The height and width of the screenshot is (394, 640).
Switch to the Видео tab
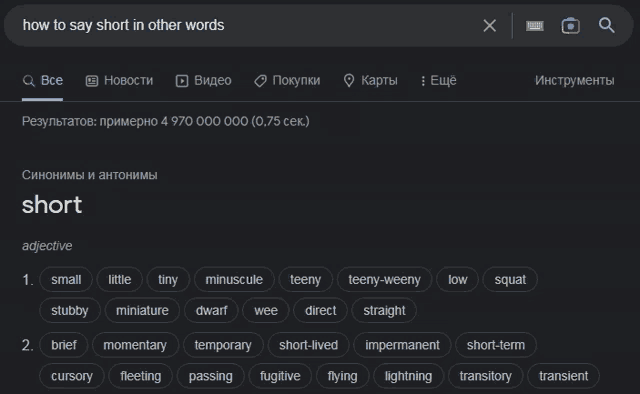[203, 80]
